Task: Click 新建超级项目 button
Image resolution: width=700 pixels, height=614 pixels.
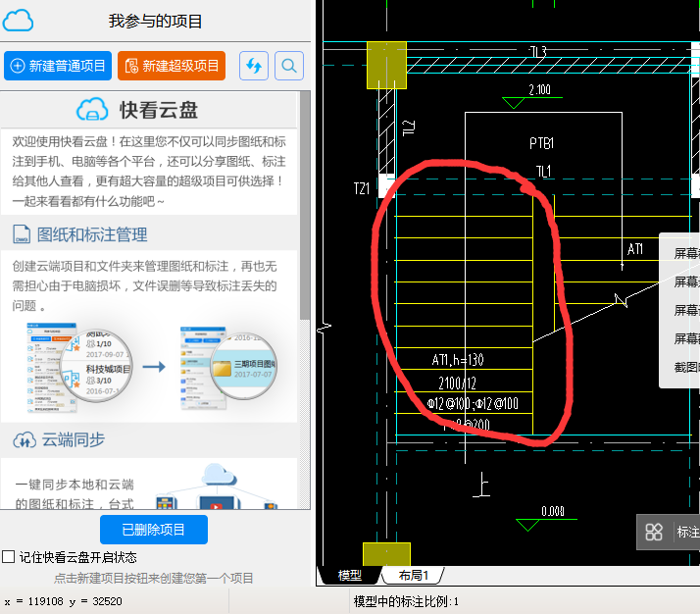Action: tap(172, 66)
